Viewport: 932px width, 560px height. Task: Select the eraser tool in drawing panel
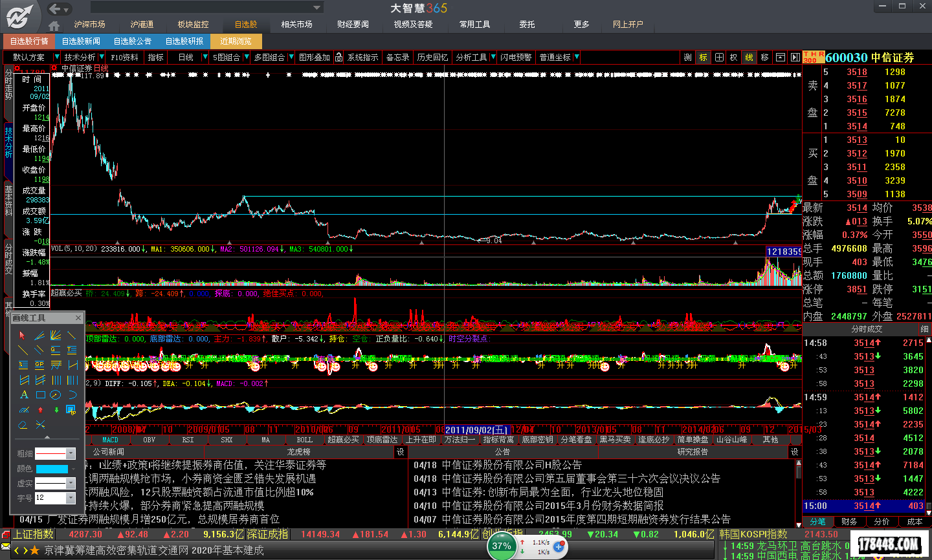23,425
